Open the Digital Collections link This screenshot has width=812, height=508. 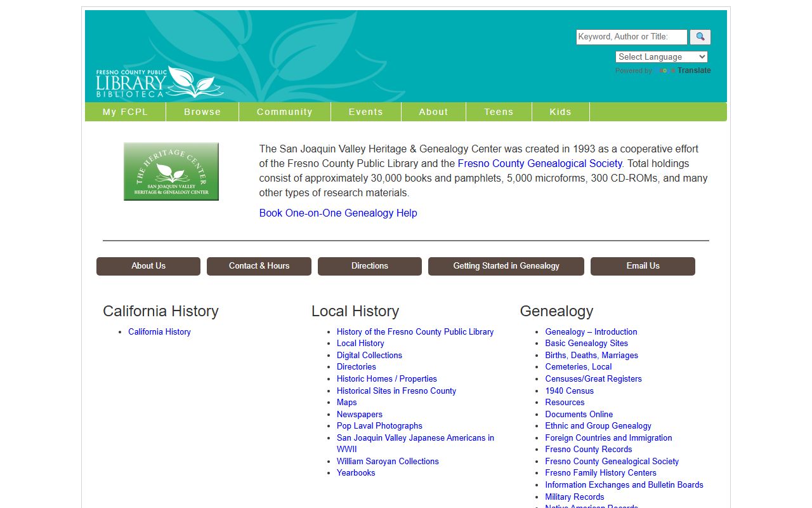pyautogui.click(x=369, y=355)
